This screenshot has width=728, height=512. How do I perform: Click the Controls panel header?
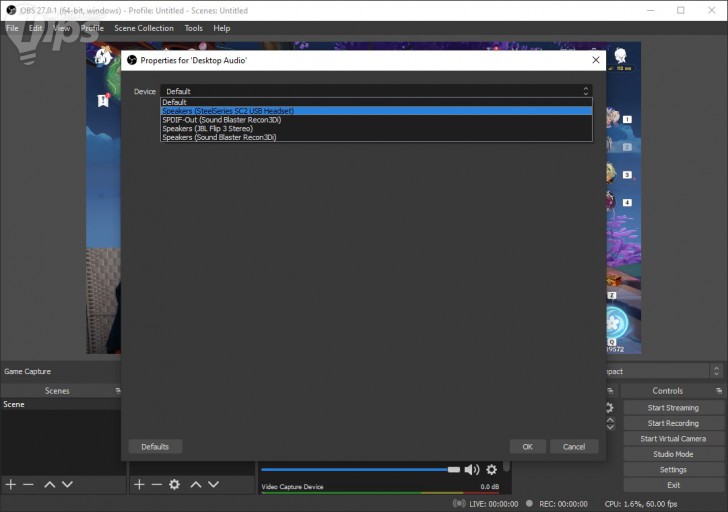pos(668,391)
